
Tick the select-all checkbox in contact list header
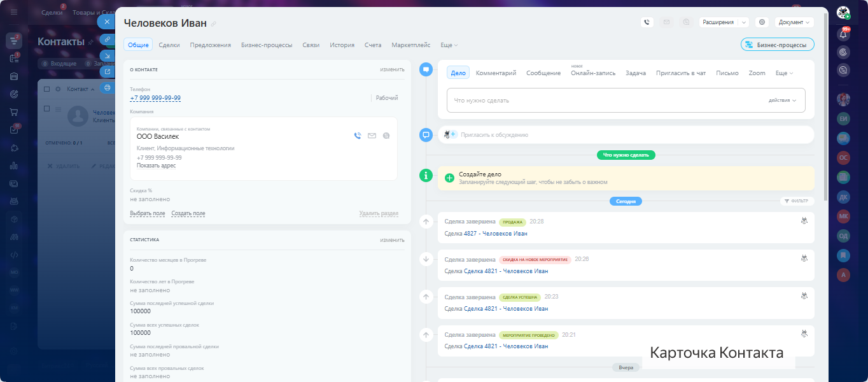click(47, 89)
